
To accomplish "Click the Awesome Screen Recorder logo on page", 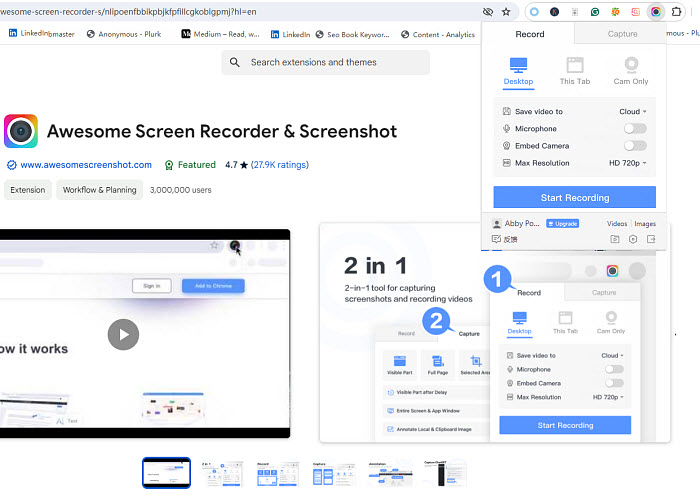I will click(21, 131).
